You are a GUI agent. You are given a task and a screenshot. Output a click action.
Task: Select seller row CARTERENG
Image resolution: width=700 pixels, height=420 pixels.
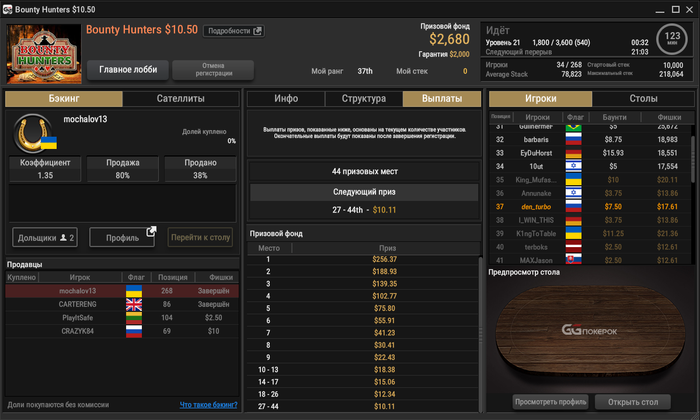(122, 304)
